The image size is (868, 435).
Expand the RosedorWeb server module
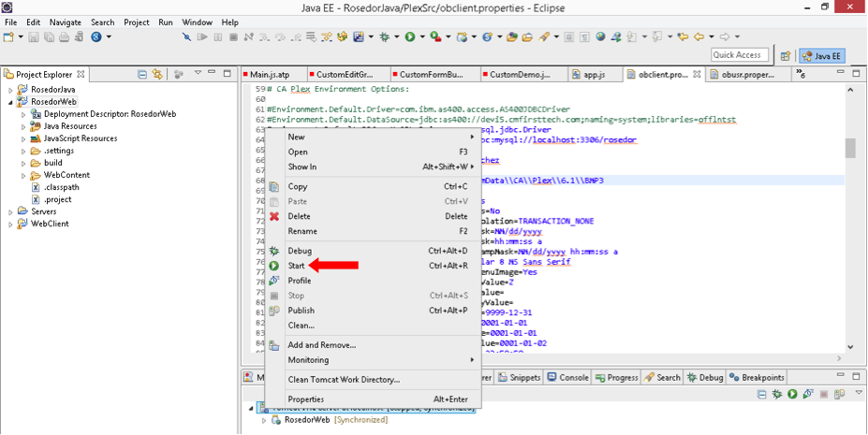pos(264,421)
